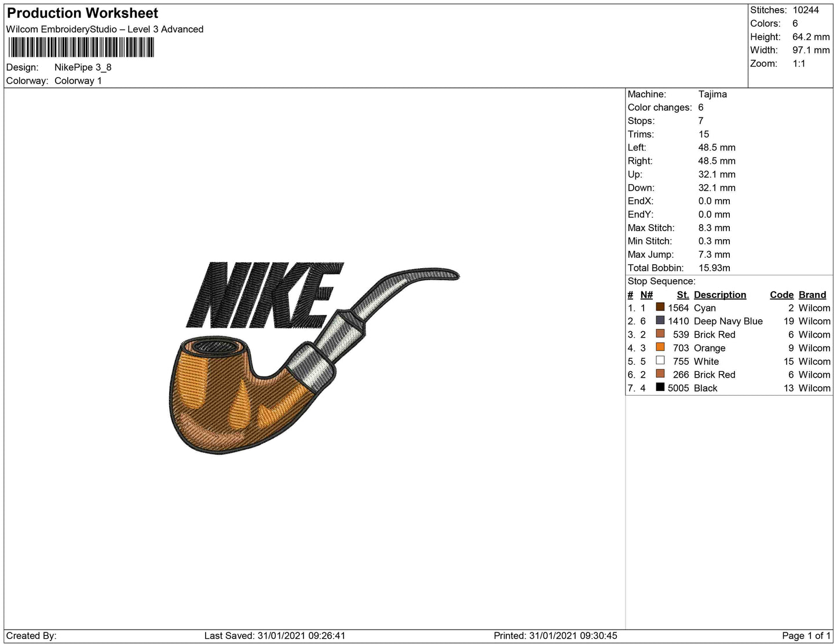Click the Brick Red swatch with 266 stitches
Screen dimensions: 837x644
tap(660, 374)
